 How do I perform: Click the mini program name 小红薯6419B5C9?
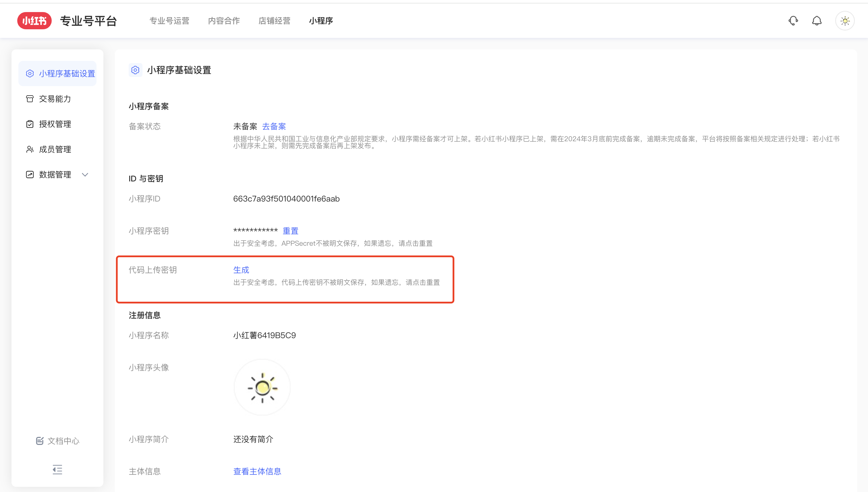click(265, 335)
